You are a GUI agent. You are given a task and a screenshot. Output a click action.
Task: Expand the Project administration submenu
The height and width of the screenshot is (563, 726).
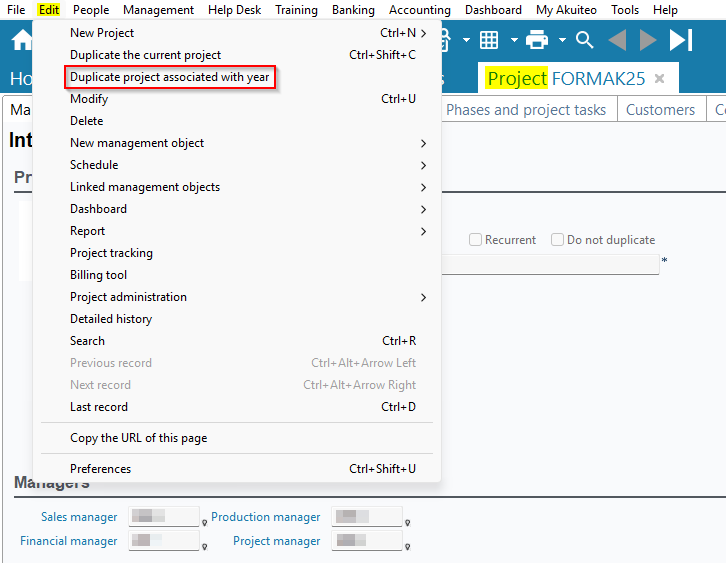point(424,297)
